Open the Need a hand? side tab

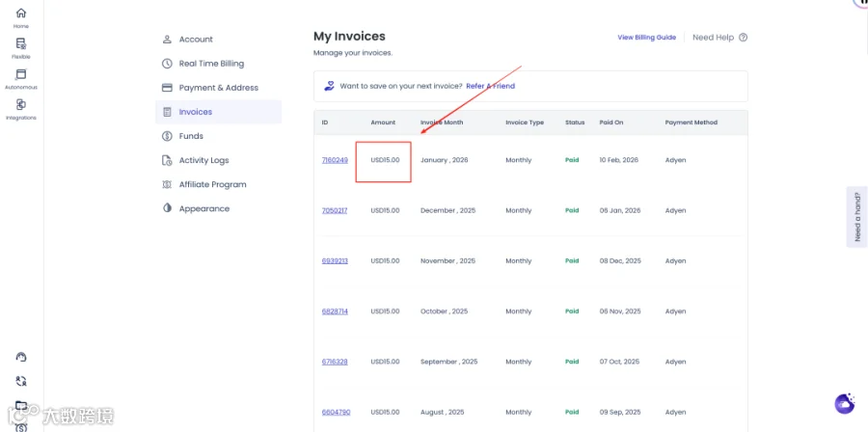(x=857, y=217)
